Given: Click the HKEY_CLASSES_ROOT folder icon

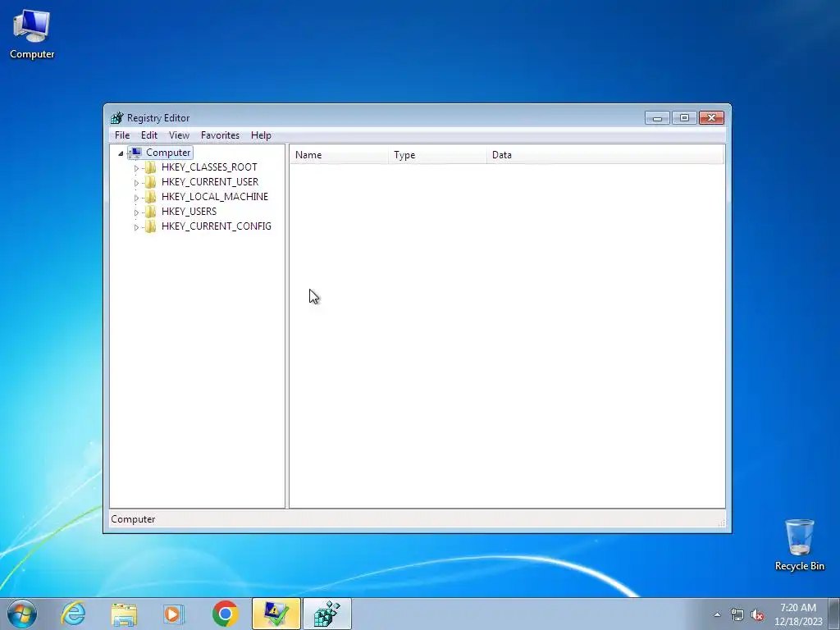Looking at the screenshot, I should 151,167.
